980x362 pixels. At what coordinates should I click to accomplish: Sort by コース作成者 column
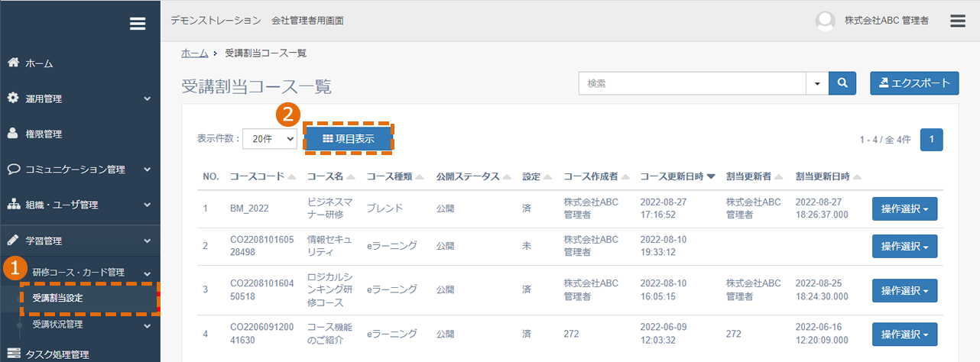pos(595,176)
